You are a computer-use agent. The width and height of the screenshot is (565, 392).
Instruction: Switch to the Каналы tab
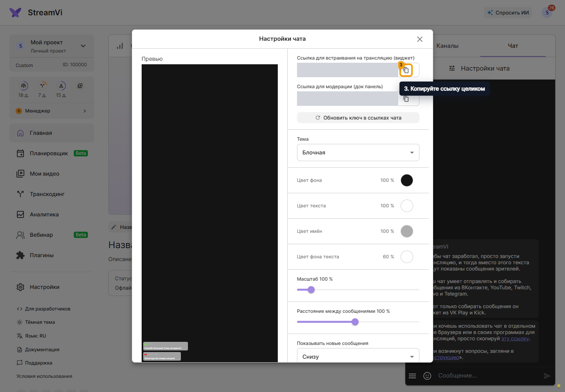tap(447, 46)
